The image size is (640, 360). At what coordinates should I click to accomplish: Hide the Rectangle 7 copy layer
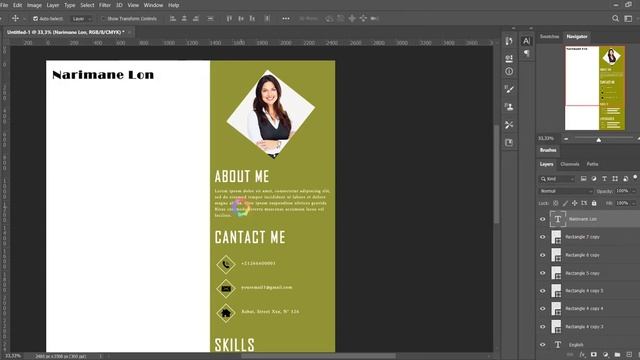pos(542,237)
